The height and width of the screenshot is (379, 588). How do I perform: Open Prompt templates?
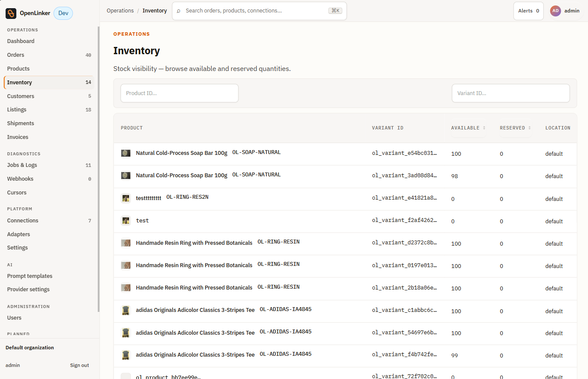[x=49, y=276]
